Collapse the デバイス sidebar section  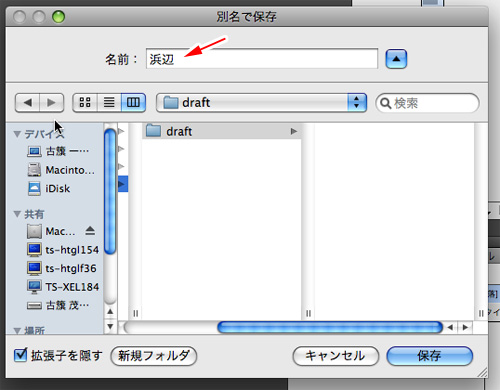pyautogui.click(x=17, y=134)
